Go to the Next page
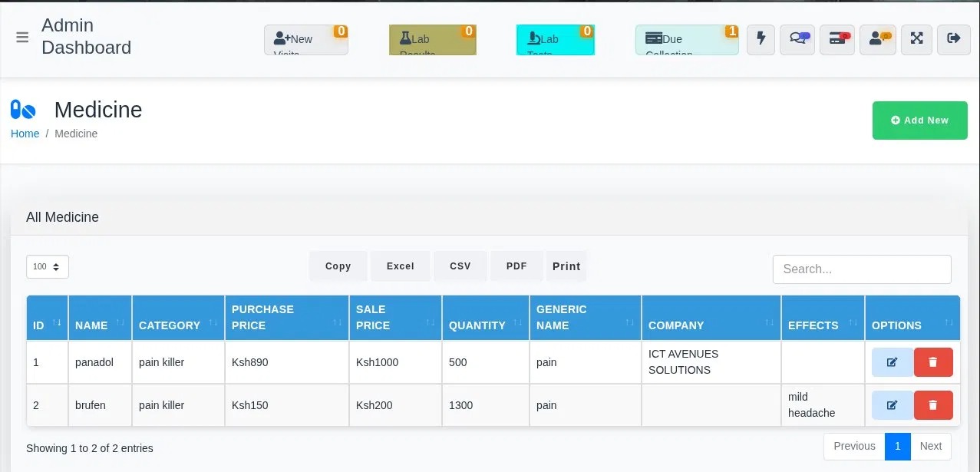The width and height of the screenshot is (980, 472). click(931, 446)
